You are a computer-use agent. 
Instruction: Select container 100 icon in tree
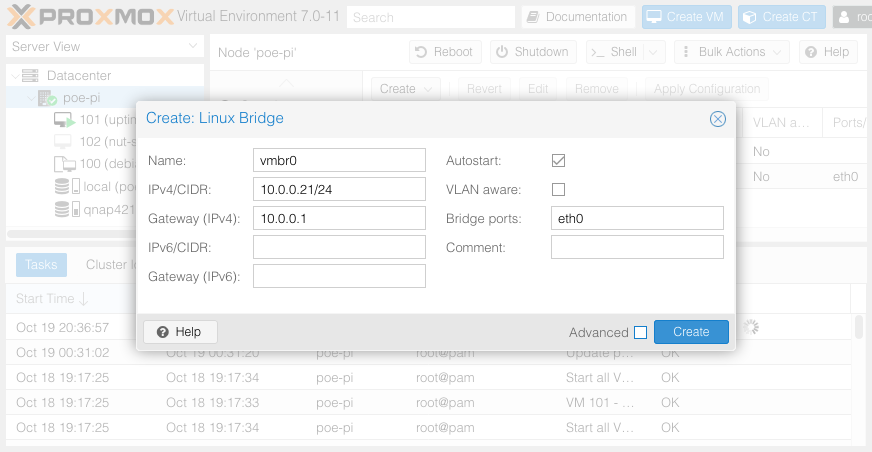pos(64,165)
